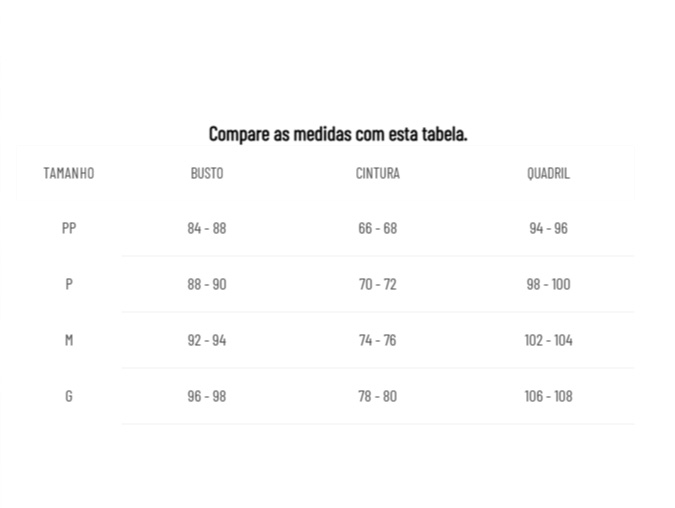
Task: Select bust measurement 88 - 90
Action: pyautogui.click(x=207, y=284)
